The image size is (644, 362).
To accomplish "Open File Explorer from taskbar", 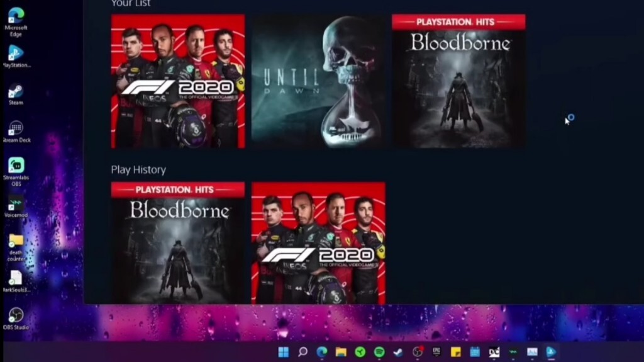I will [341, 352].
